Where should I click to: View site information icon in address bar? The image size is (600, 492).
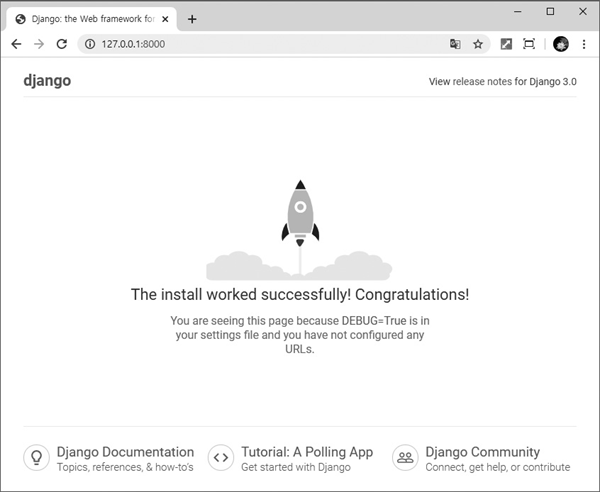pos(90,44)
